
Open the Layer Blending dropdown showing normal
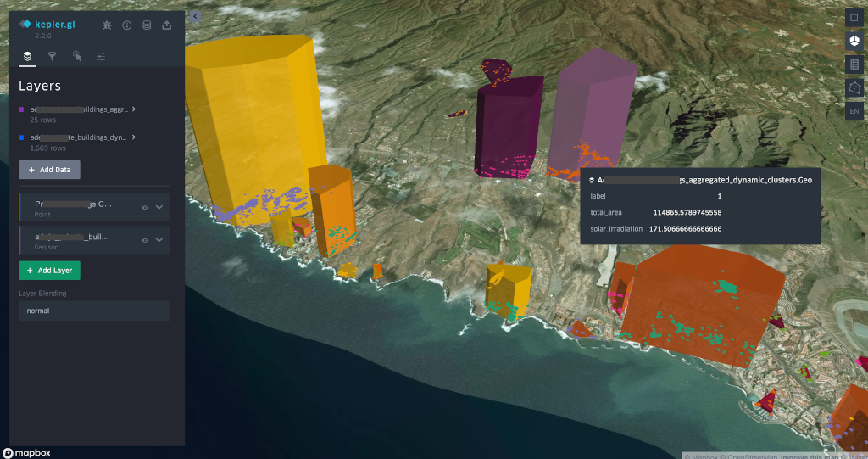point(94,311)
